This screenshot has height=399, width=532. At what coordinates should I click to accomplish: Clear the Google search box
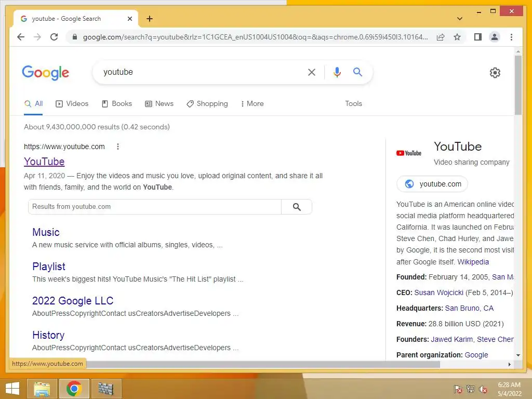tap(312, 72)
